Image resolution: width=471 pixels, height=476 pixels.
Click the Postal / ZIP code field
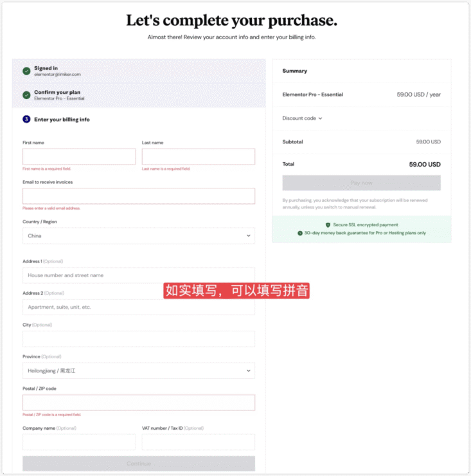pos(139,403)
